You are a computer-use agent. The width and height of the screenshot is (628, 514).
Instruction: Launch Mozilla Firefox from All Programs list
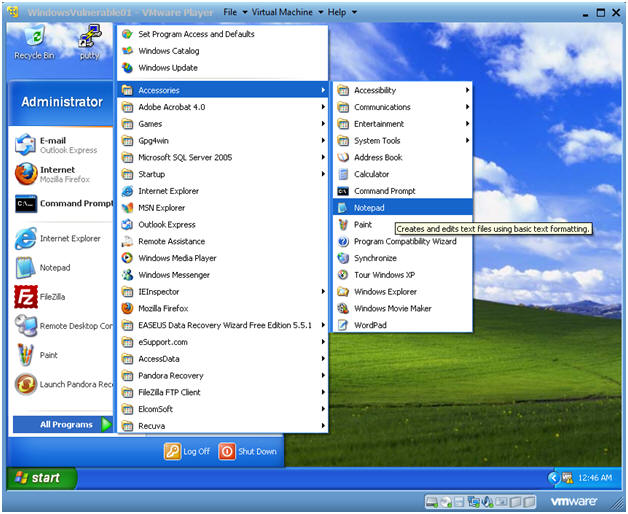[223, 308]
